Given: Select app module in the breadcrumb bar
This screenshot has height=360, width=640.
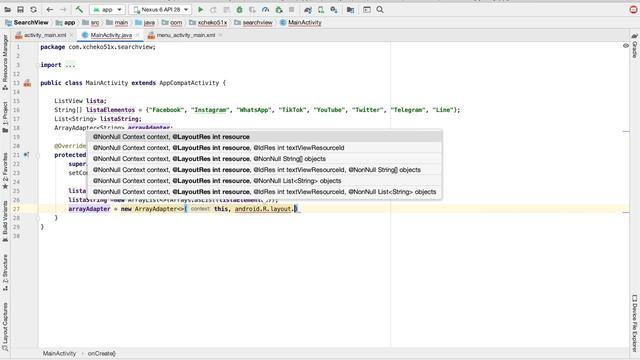Looking at the screenshot, I should pyautogui.click(x=66, y=22).
